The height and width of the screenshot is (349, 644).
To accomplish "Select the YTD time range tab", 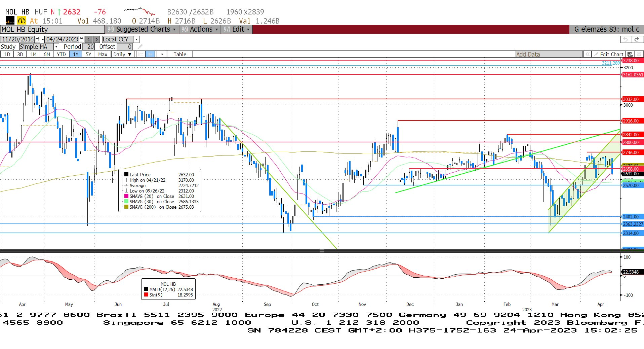I will point(61,54).
